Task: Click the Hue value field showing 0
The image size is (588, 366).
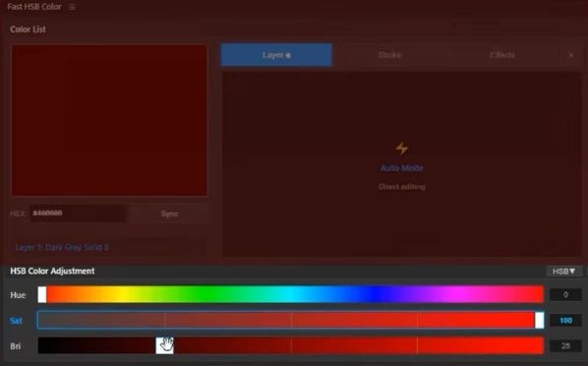Action: (565, 295)
